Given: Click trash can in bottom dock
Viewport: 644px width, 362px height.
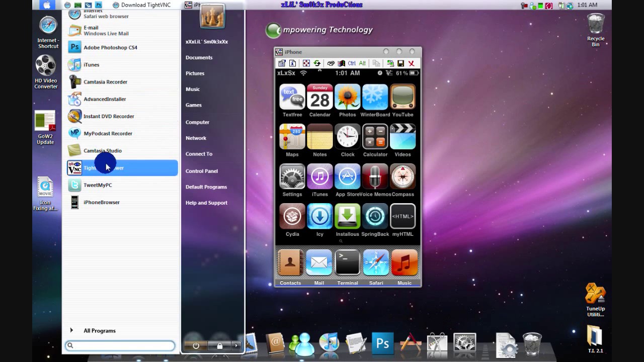Looking at the screenshot, I should [532, 344].
